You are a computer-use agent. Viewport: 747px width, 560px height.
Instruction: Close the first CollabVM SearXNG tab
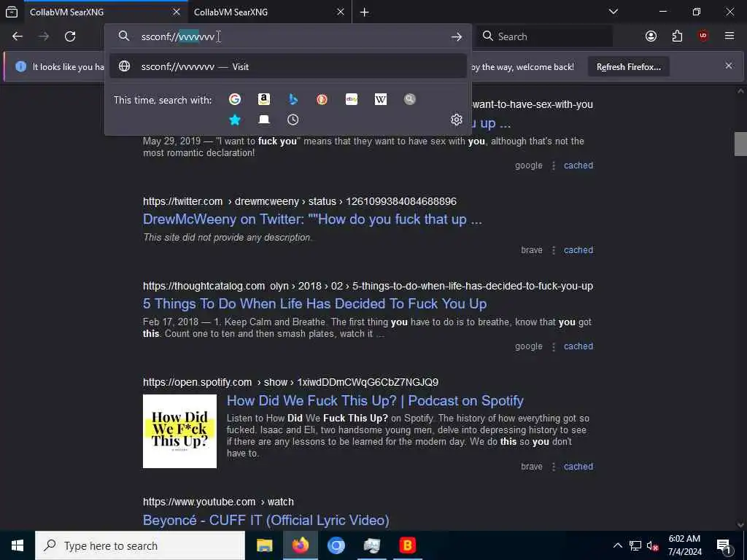tap(177, 12)
